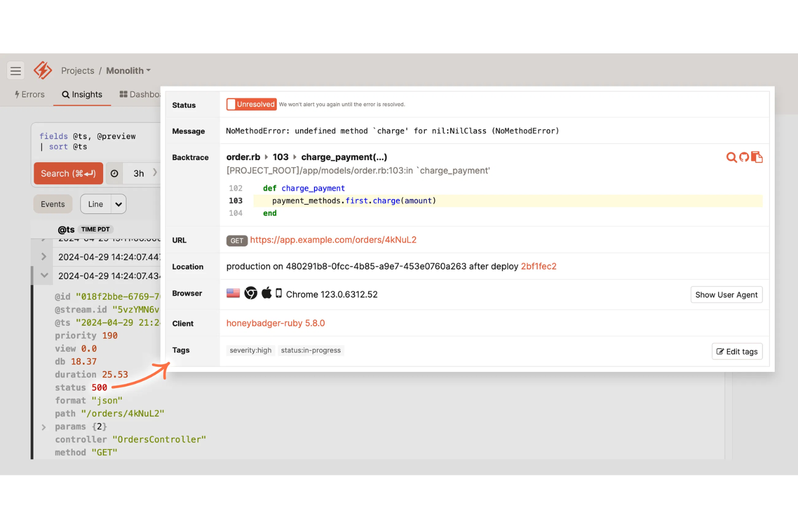
Task: Open the Line chart type dropdown arrow
Action: click(119, 204)
